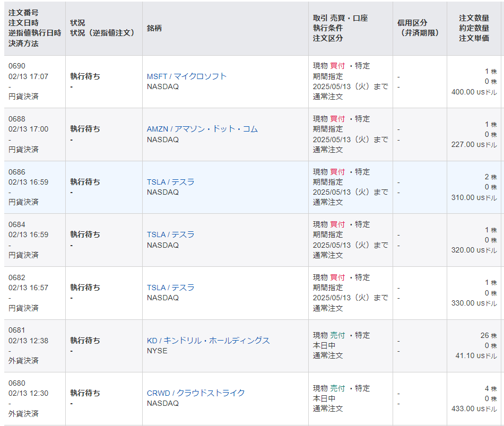Select order number 0690
Screen dimensions: 504x426
point(17,66)
